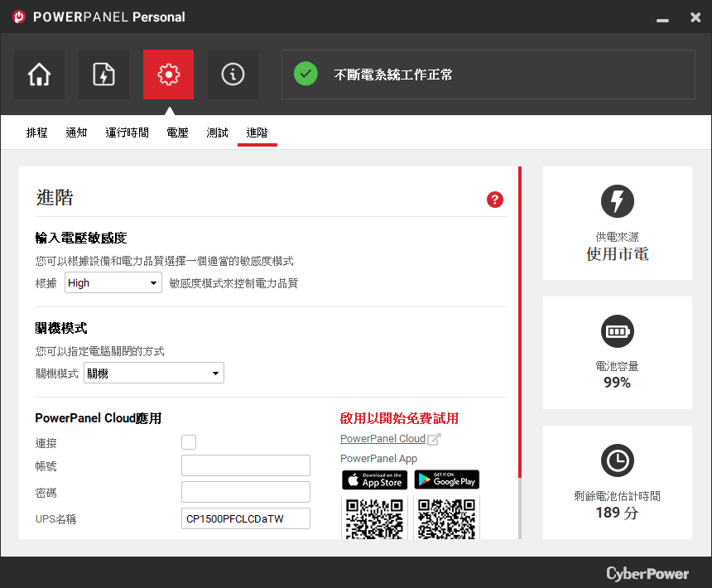Viewport: 712px width, 588px height.
Task: Switch to the 電壓 tab
Action: (x=177, y=133)
